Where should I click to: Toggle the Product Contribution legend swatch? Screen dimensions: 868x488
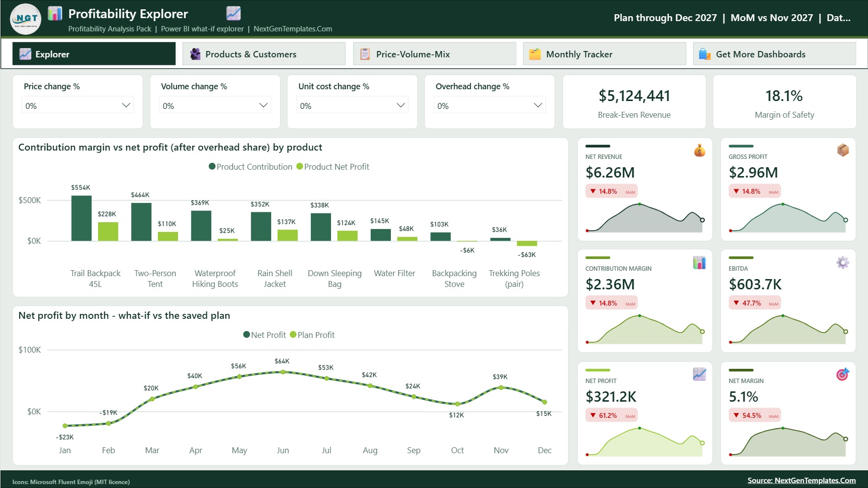point(212,167)
